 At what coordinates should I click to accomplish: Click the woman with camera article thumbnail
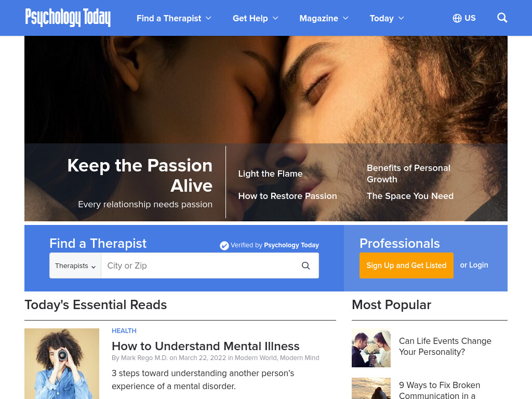[x=62, y=363]
